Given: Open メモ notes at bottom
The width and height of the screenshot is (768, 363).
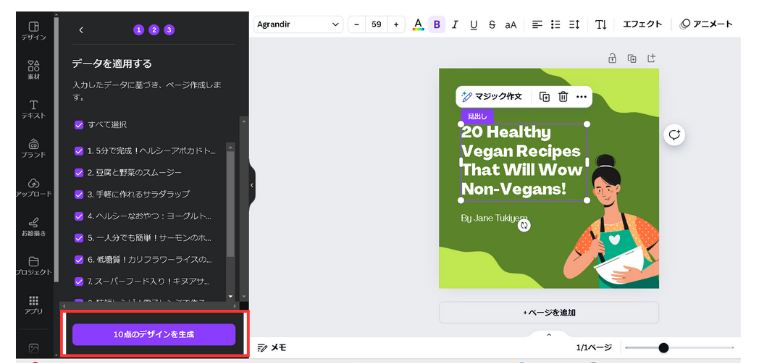Looking at the screenshot, I should pyautogui.click(x=272, y=347).
